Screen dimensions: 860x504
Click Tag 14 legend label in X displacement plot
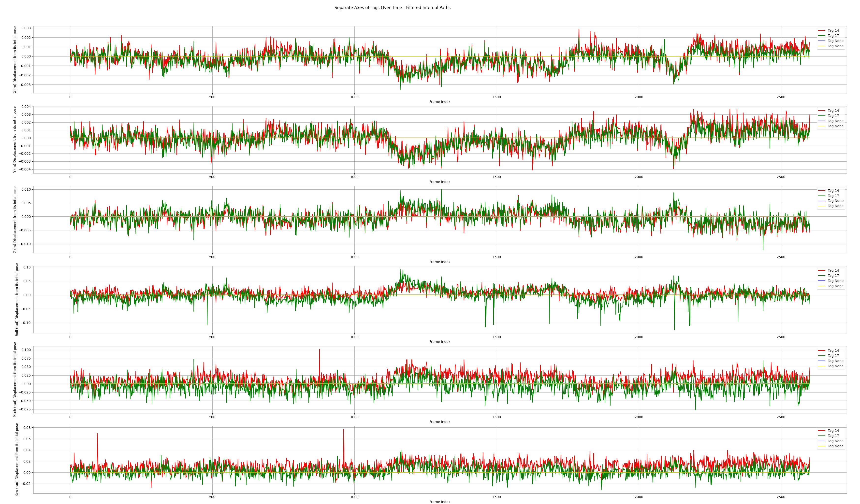click(833, 31)
